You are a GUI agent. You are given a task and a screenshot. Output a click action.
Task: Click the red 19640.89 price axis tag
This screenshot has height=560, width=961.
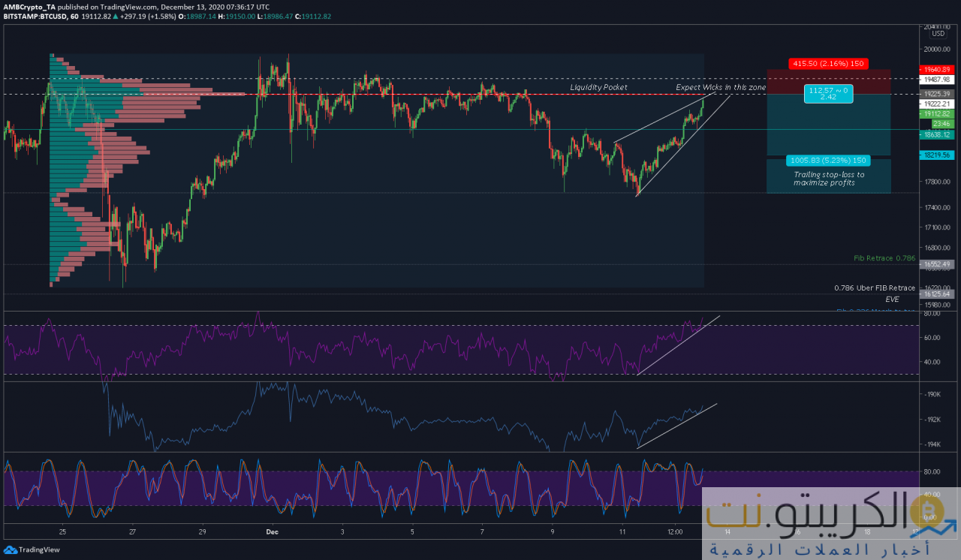pyautogui.click(x=936, y=69)
